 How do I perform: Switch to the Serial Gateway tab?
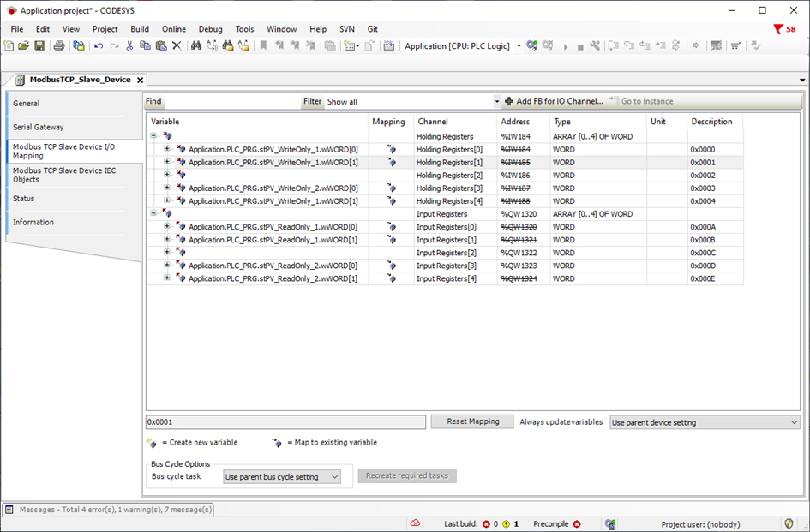point(39,127)
